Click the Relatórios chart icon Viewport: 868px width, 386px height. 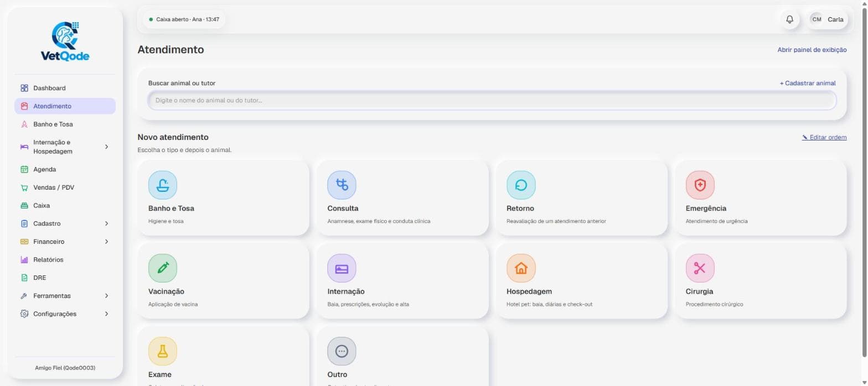tap(24, 260)
